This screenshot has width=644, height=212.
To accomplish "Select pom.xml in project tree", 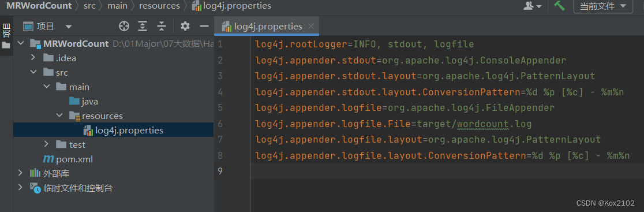I will (68, 159).
